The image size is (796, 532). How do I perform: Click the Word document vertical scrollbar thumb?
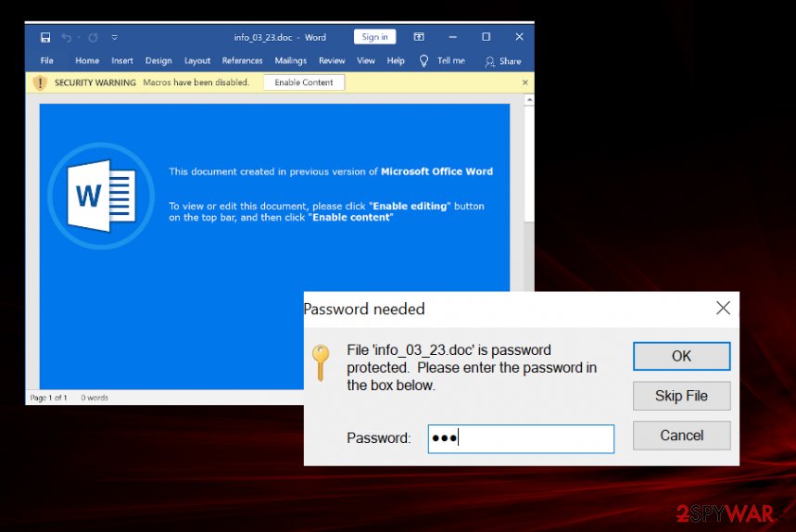[x=529, y=163]
